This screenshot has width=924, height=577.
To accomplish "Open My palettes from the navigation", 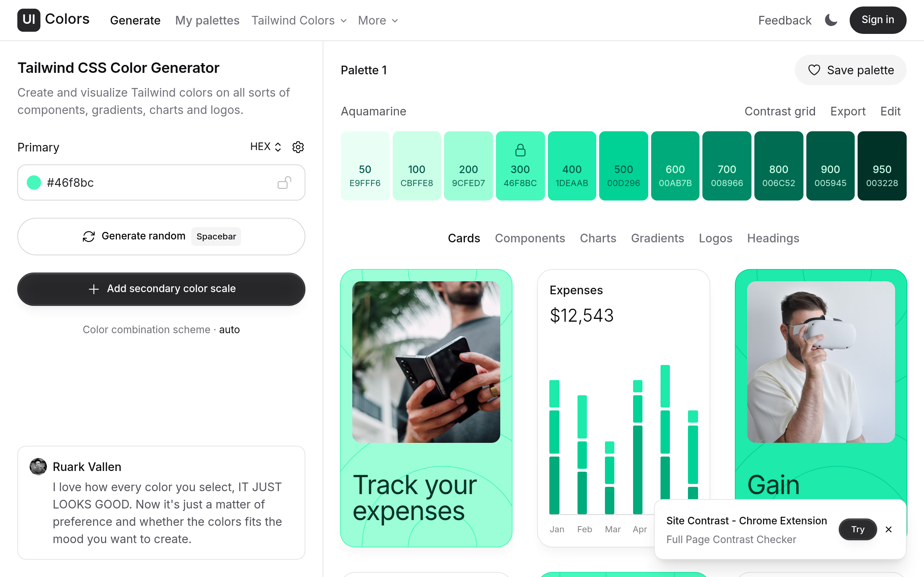I will (207, 20).
